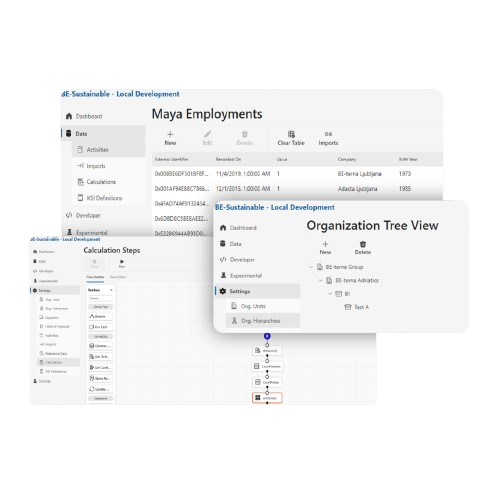
Task: Collapse the Toolbox panel arrow
Action: (x=111, y=290)
